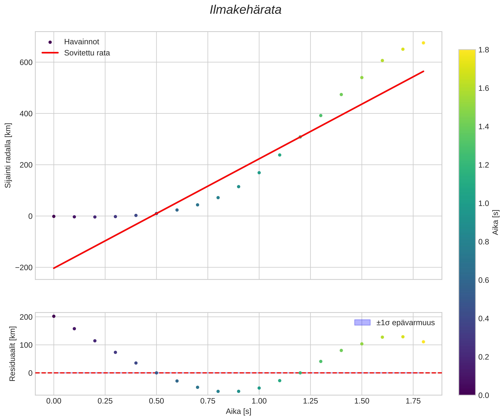
Task: Click the 1.00 tick label on x-axis
Action: (259, 401)
